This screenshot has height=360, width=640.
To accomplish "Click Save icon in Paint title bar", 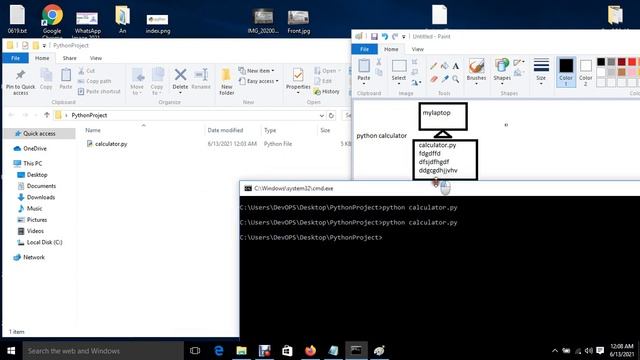I will click(x=374, y=36).
